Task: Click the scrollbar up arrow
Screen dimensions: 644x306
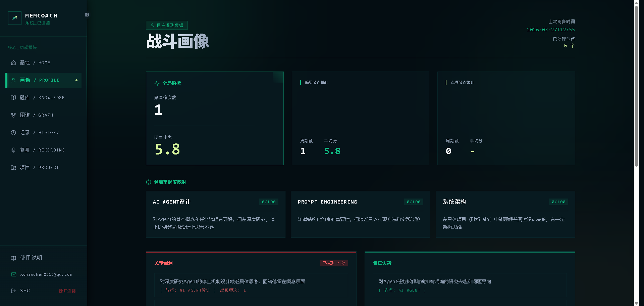Action: 636,2
